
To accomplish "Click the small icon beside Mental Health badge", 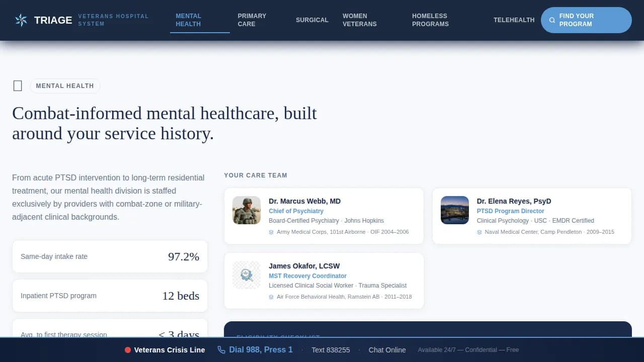I will pyautogui.click(x=18, y=86).
